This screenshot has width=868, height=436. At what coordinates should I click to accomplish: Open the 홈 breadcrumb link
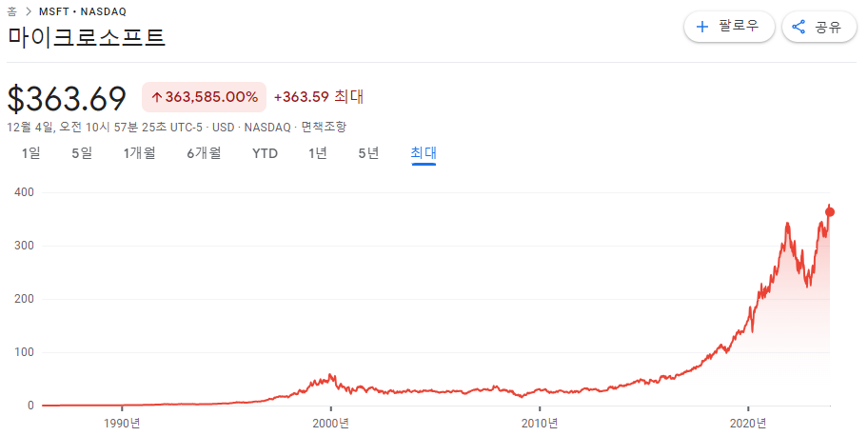[11, 11]
